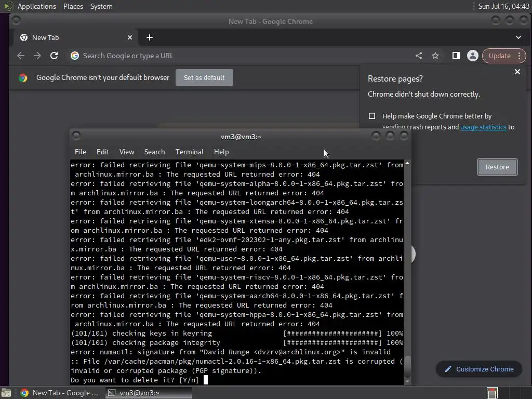
Task: Open terminal Edit menu
Action: pos(102,152)
